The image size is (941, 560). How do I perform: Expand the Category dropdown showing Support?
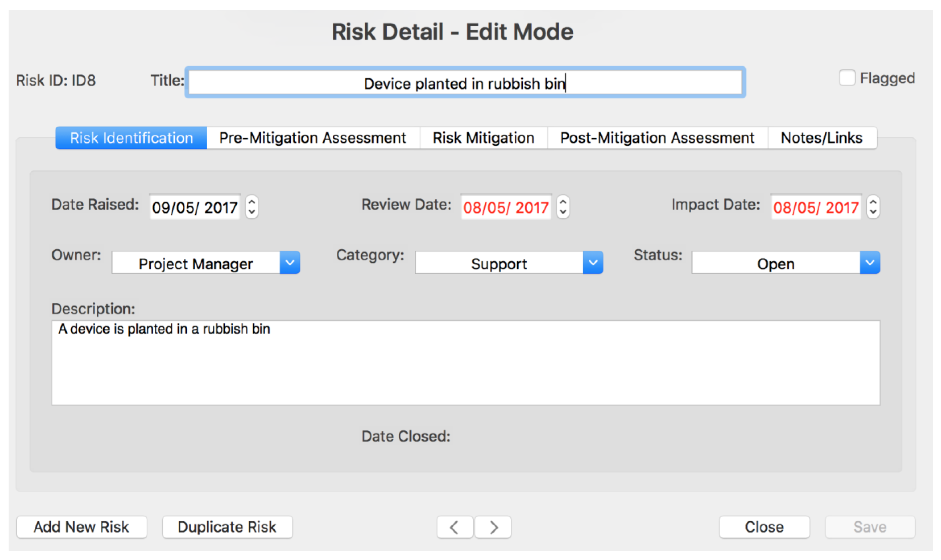(x=593, y=263)
